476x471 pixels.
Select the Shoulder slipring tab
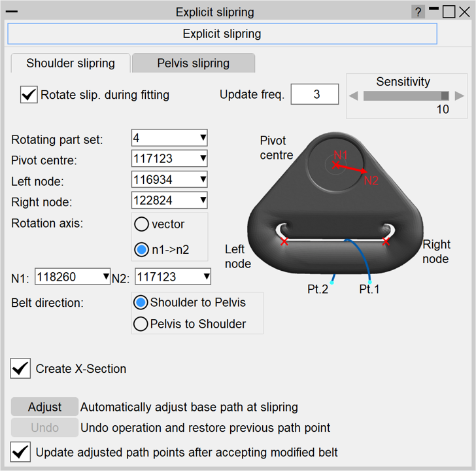point(70,63)
